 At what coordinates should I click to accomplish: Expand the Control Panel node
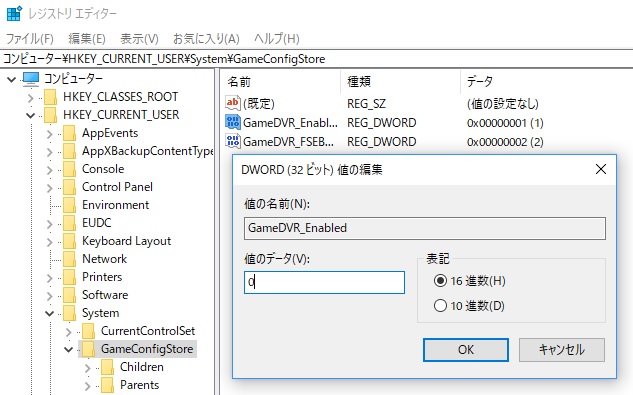point(50,188)
